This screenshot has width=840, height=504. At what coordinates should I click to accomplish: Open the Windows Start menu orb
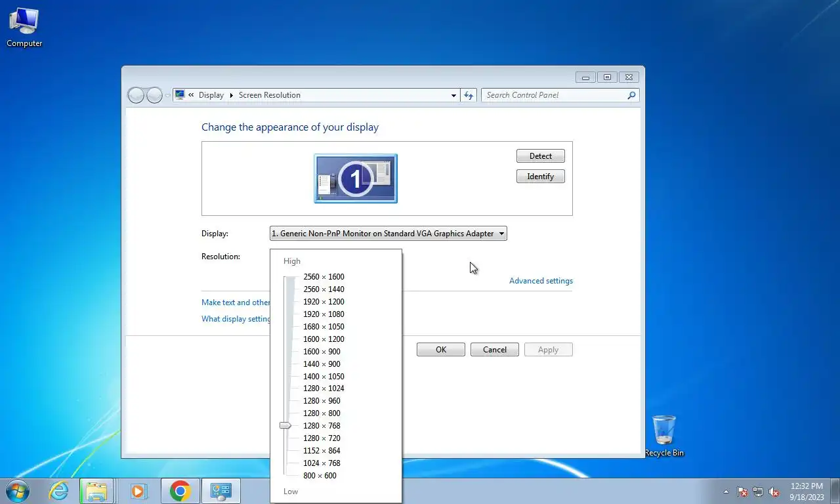point(17,491)
